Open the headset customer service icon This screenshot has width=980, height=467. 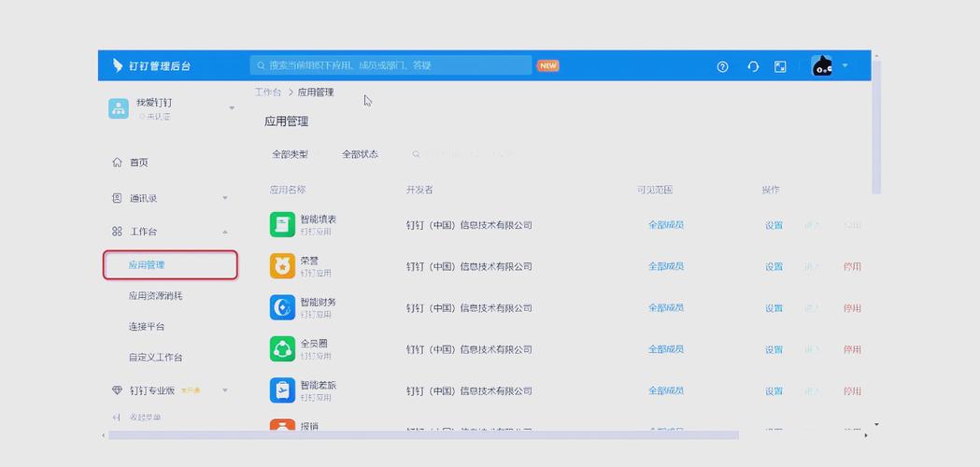click(x=753, y=66)
